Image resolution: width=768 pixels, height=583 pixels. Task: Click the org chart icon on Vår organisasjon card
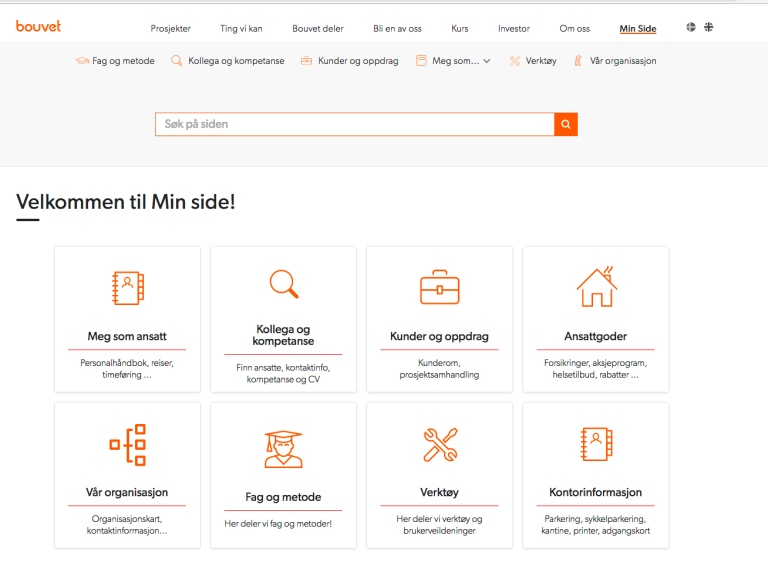click(x=127, y=444)
